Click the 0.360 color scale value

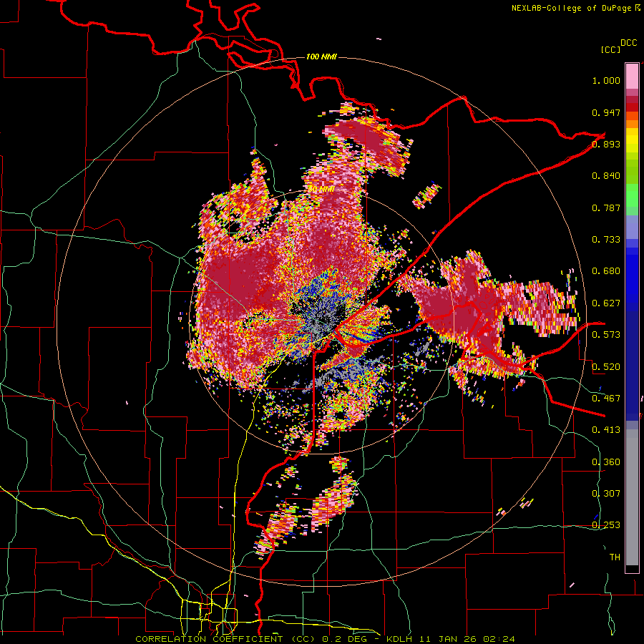click(x=606, y=462)
